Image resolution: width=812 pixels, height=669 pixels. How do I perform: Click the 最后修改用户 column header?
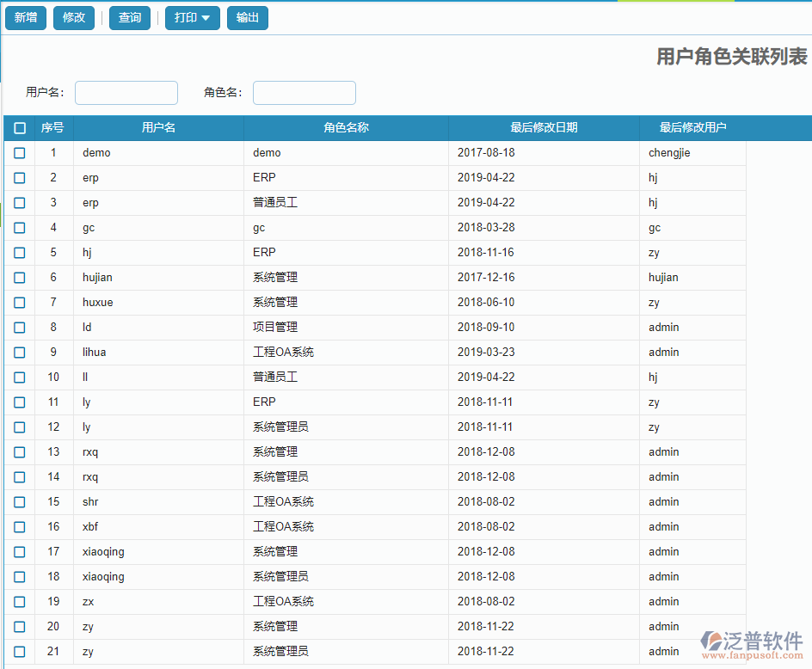point(692,127)
